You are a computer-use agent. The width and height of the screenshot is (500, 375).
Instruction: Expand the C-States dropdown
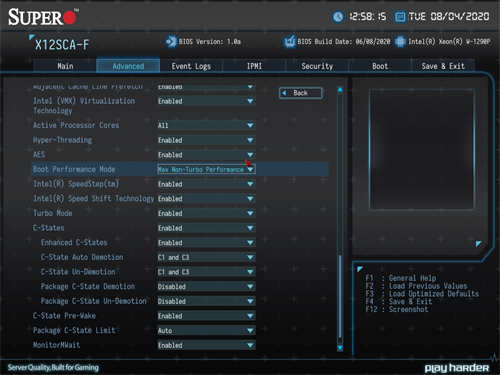pyautogui.click(x=206, y=228)
